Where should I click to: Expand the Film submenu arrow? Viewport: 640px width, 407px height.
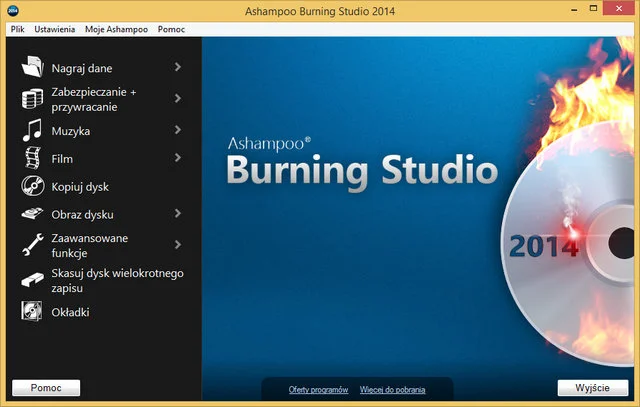[178, 158]
